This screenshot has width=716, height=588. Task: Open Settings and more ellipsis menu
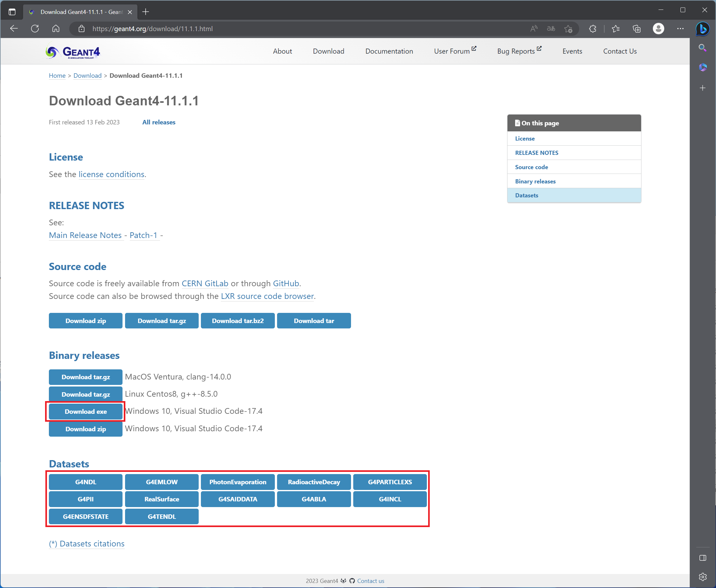(x=680, y=29)
